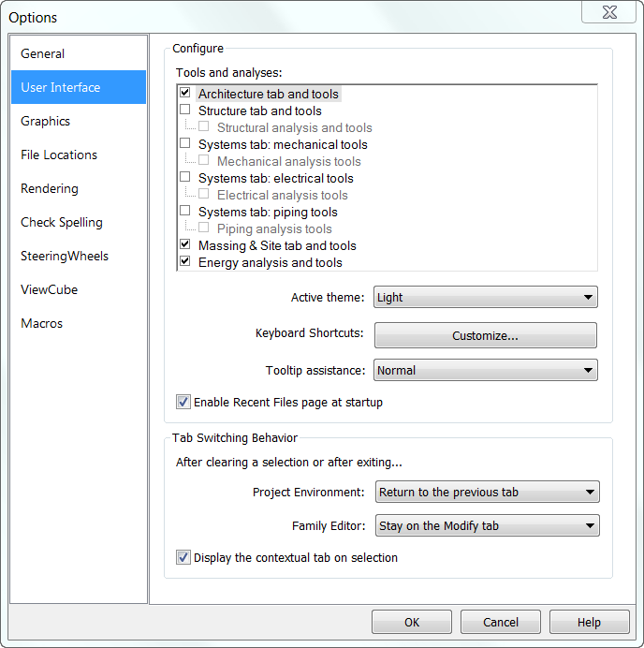Image resolution: width=644 pixels, height=648 pixels.
Task: Open the Macros options page
Action: pyautogui.click(x=79, y=323)
